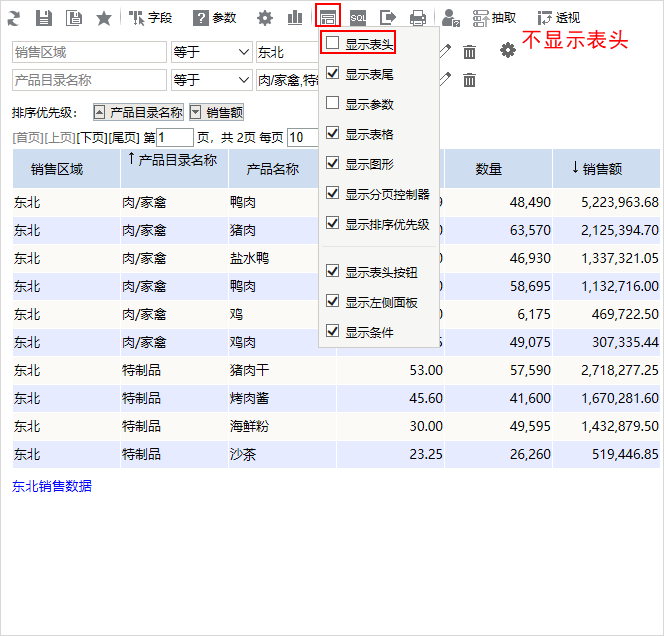This screenshot has height=636, width=664.
Task: Check the 显示表头 checkbox
Action: tap(332, 42)
